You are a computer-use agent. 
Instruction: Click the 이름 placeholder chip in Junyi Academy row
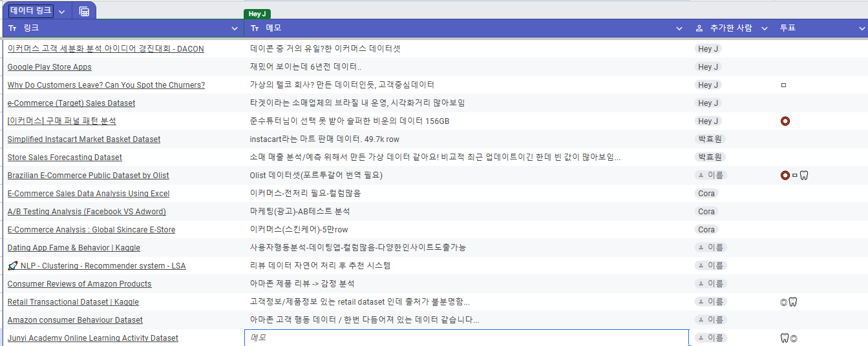click(710, 338)
